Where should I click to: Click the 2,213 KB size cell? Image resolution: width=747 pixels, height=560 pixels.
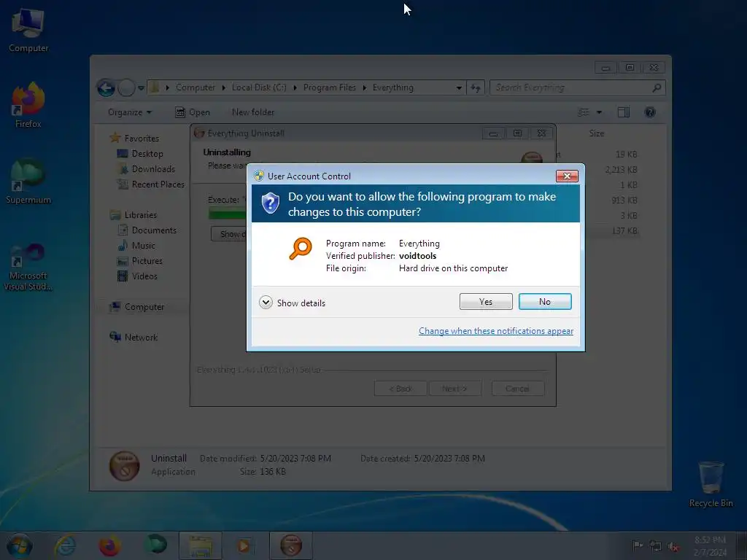coord(621,169)
